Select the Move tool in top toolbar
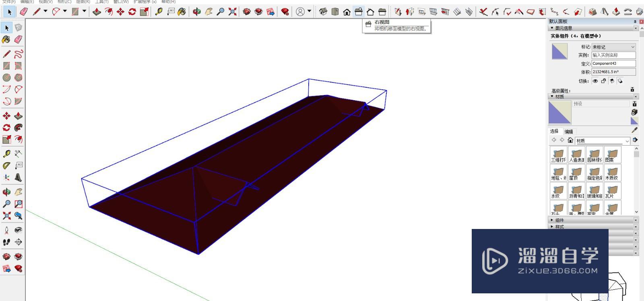The width and height of the screenshot is (644, 301). [120, 12]
